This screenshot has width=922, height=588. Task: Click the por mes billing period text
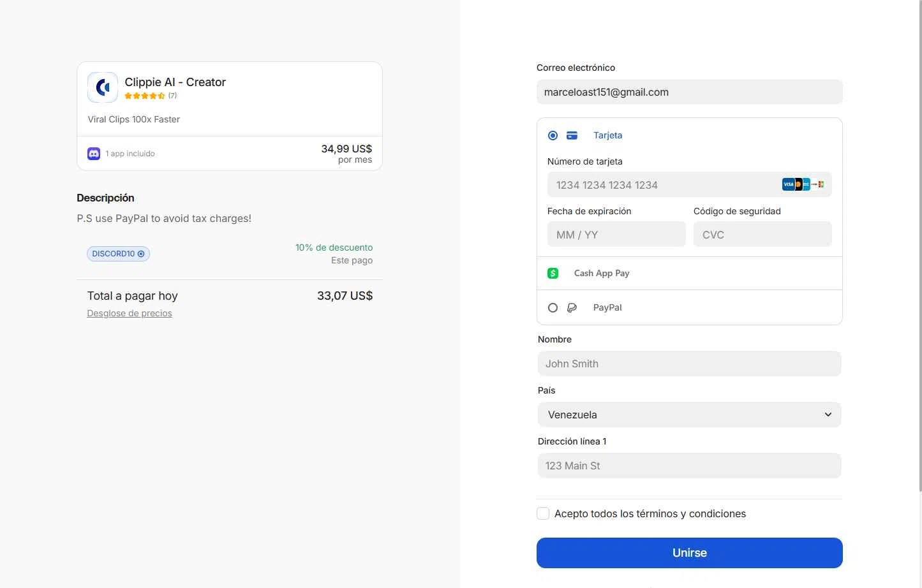(355, 160)
